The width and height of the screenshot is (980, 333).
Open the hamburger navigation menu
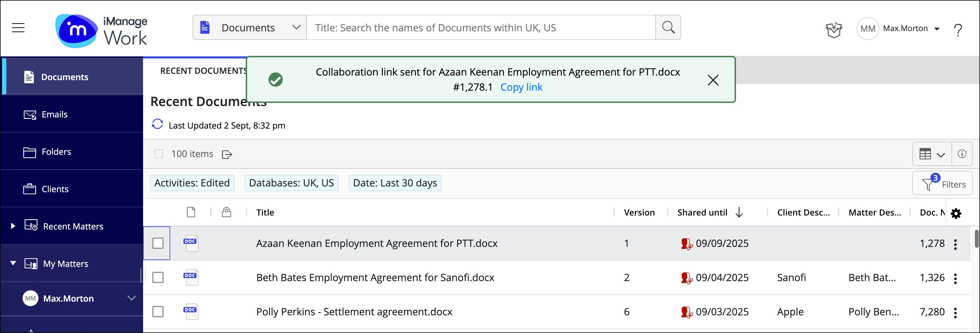point(18,28)
